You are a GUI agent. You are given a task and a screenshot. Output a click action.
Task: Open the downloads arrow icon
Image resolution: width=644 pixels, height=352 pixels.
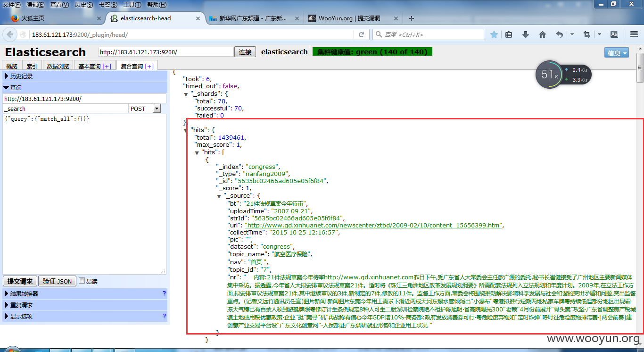click(x=526, y=34)
